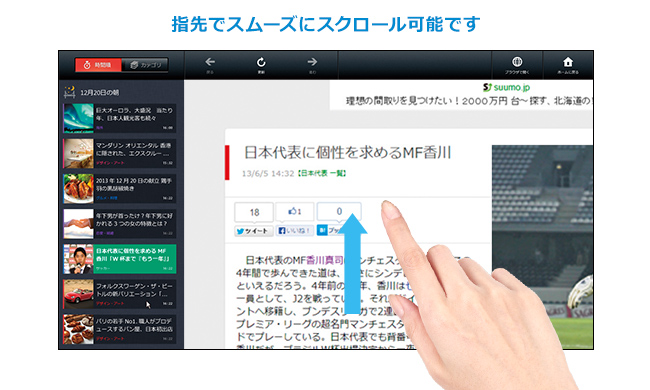Select highlighted 日本代表に個性を求めるMF香川 list item
This screenshot has width=650, height=390.
point(120,259)
